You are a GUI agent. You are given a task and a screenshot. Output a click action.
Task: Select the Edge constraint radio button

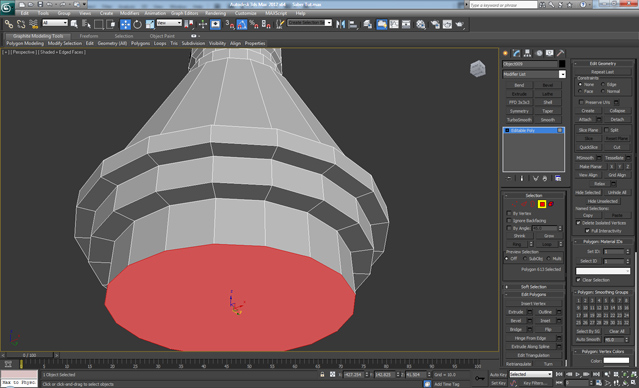click(603, 84)
